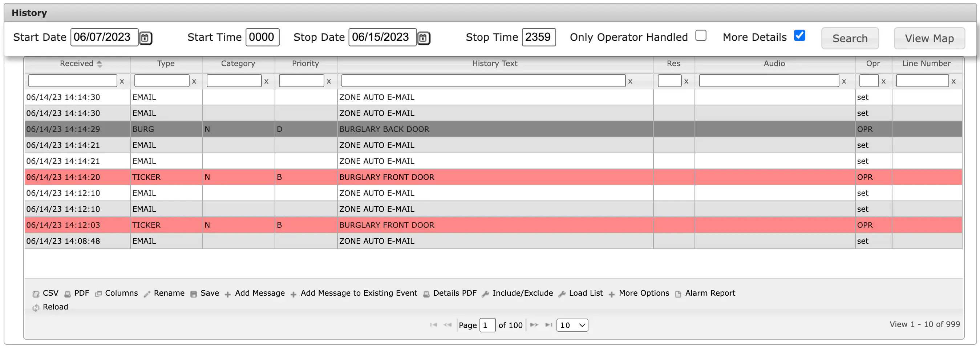Click the Type filter box

pyautogui.click(x=162, y=81)
